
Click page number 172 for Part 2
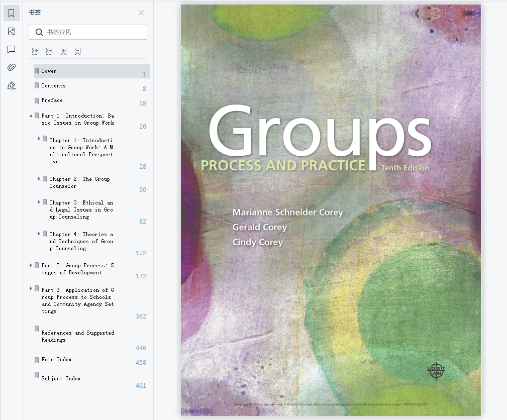(141, 276)
